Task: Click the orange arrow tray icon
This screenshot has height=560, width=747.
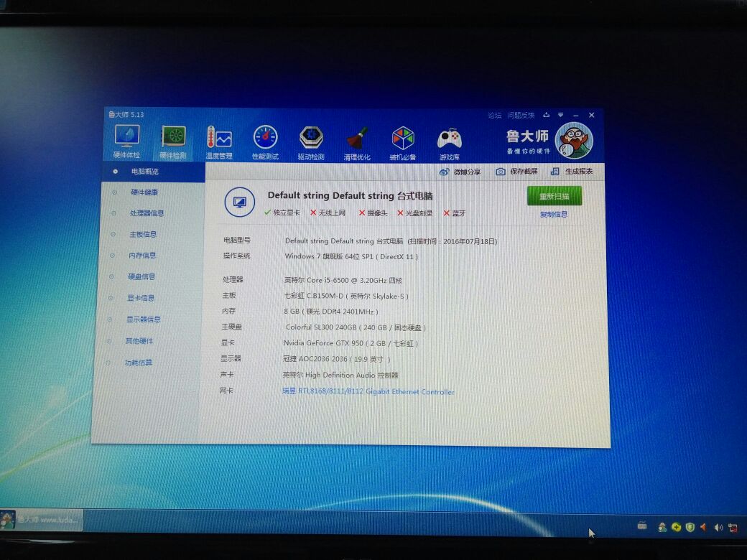Action: pos(703,527)
